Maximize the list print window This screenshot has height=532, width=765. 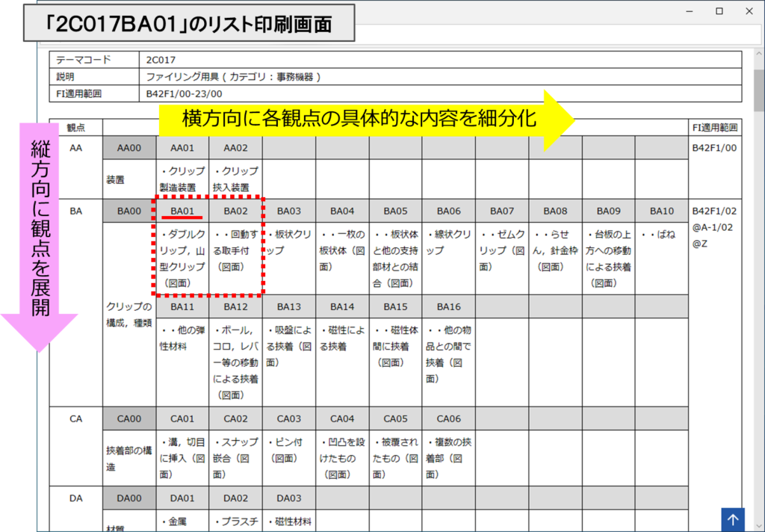tap(719, 11)
